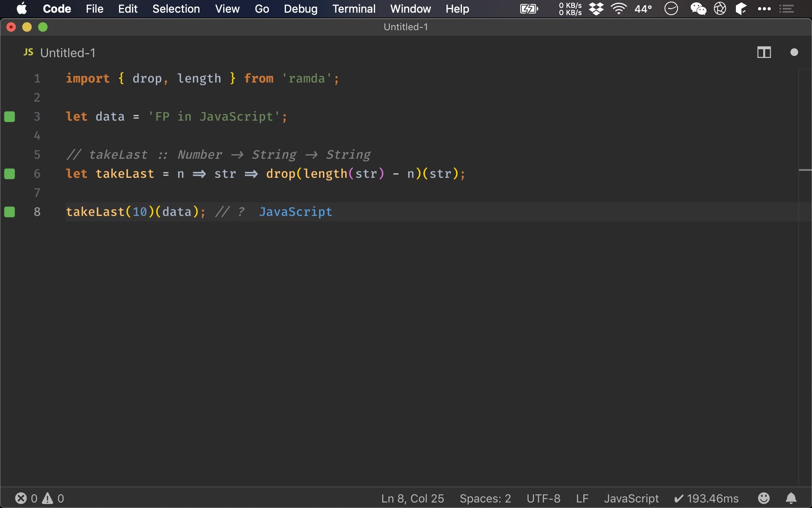Open the WeChat menu bar icon
Viewport: 812px width, 508px height.
(698, 9)
